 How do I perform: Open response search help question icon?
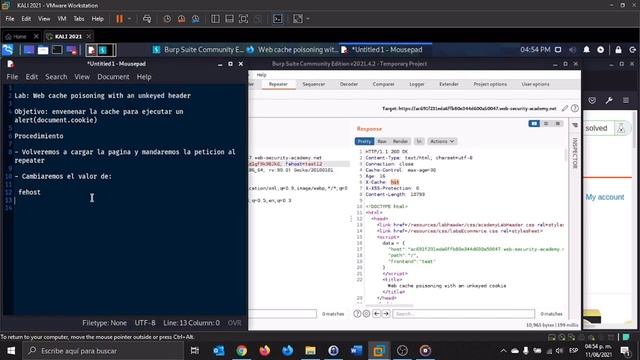coord(357,313)
